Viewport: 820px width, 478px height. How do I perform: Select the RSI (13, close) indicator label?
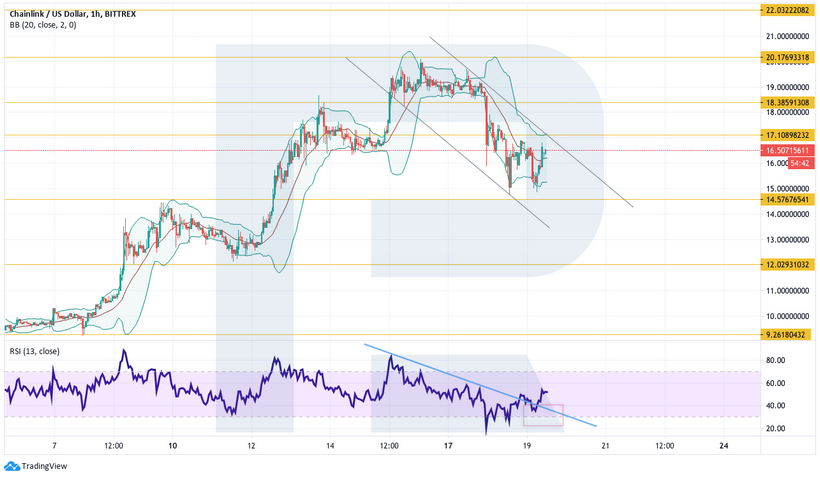pyautogui.click(x=35, y=351)
